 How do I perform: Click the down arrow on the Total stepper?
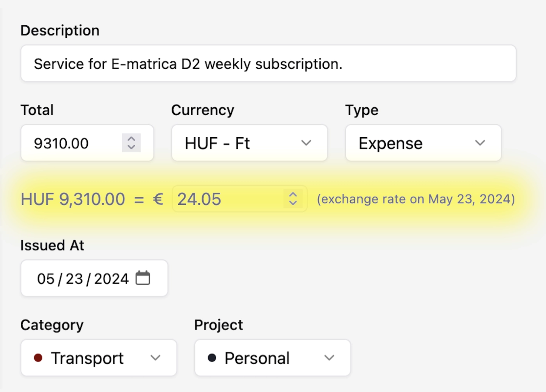[131, 147]
